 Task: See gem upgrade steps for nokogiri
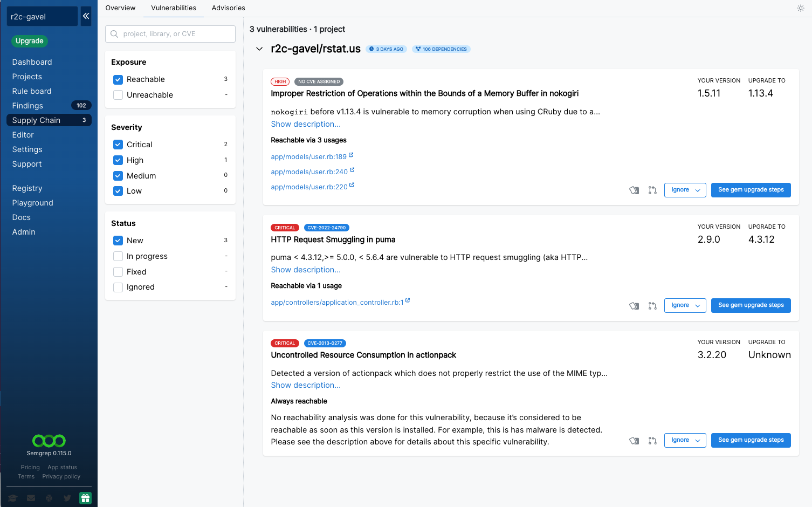[x=751, y=190]
